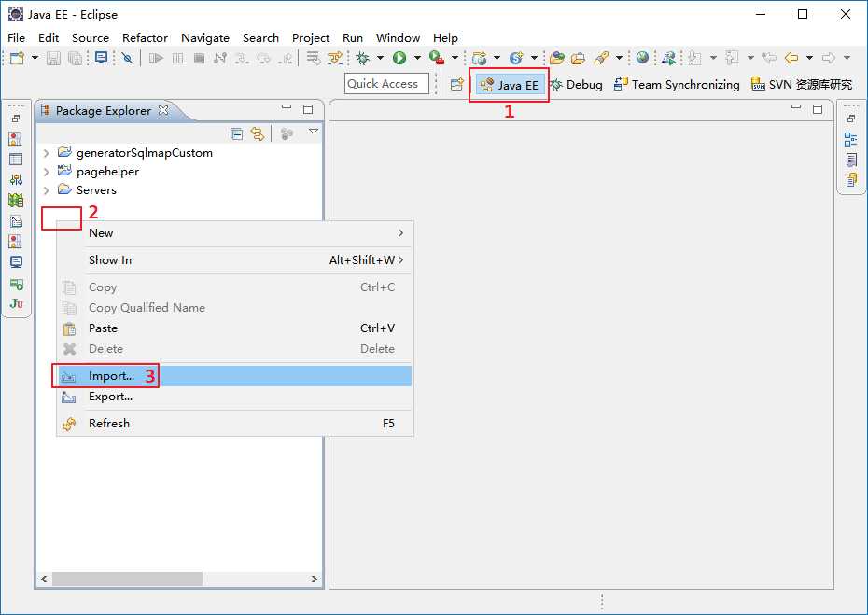Click the yellow Back arrow icon
Image resolution: width=868 pixels, height=615 pixels.
tap(791, 58)
